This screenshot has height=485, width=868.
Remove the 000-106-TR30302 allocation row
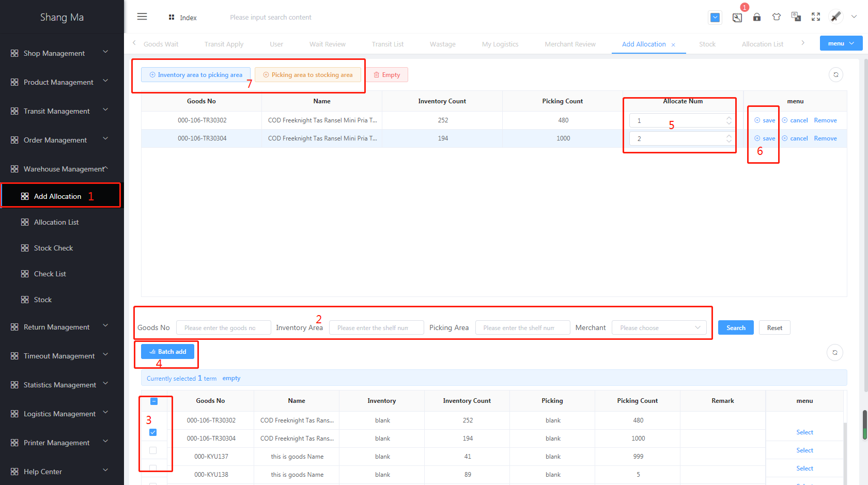click(825, 120)
